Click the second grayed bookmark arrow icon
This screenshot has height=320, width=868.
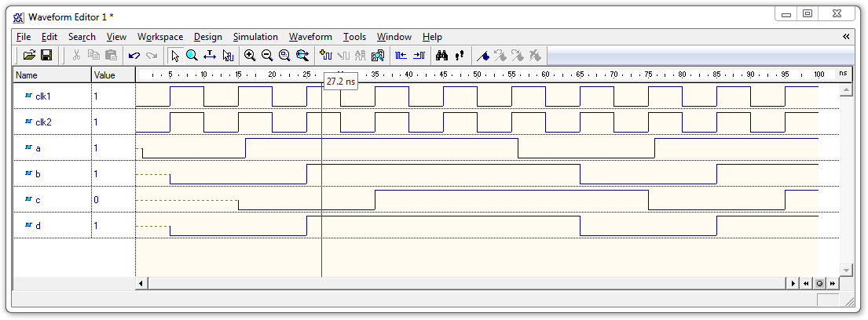[518, 55]
